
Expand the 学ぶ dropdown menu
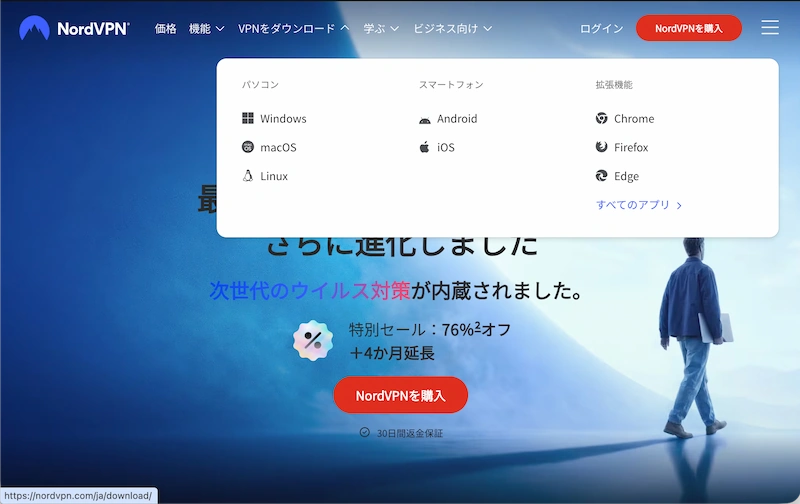[381, 29]
